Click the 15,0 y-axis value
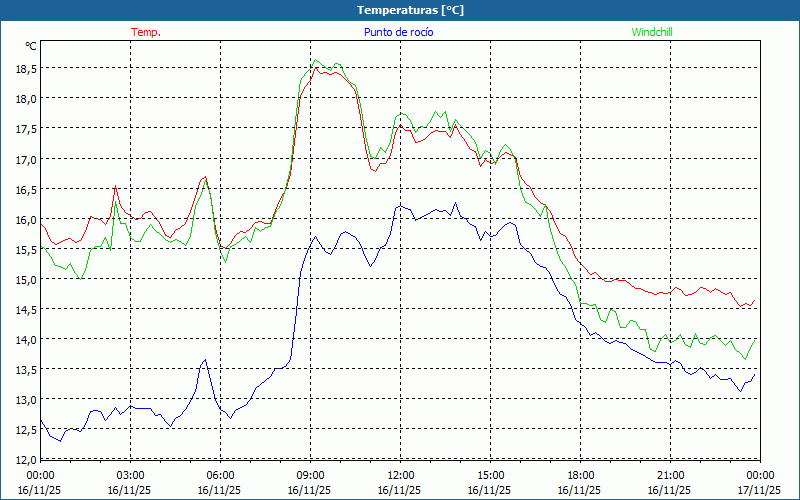 [x=26, y=279]
